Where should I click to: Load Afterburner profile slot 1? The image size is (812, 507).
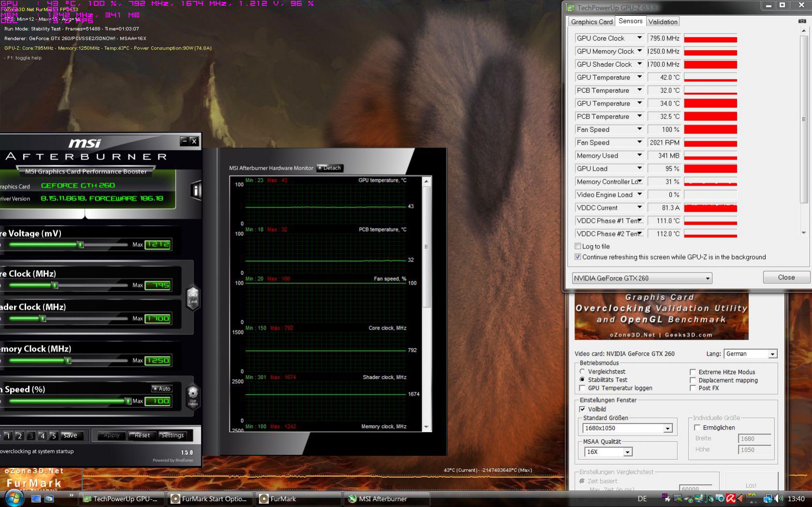8,436
